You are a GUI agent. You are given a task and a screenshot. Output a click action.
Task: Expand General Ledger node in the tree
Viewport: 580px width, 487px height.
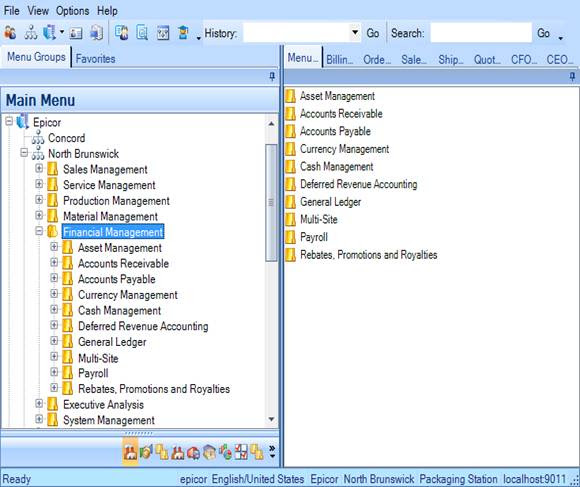click(54, 341)
